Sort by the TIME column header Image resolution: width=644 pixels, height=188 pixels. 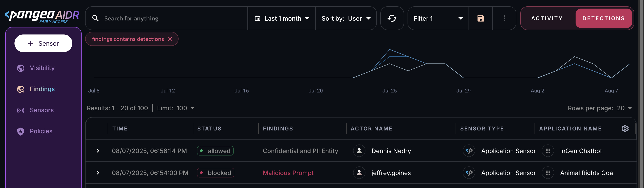click(120, 128)
